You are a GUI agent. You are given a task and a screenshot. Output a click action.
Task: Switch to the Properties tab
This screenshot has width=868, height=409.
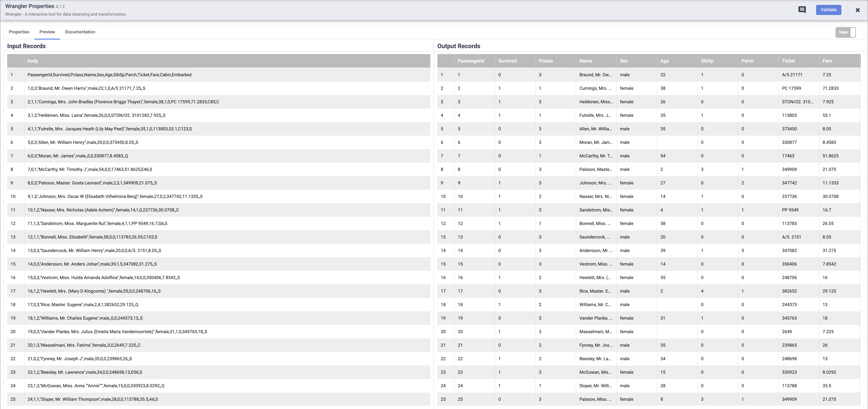click(19, 32)
